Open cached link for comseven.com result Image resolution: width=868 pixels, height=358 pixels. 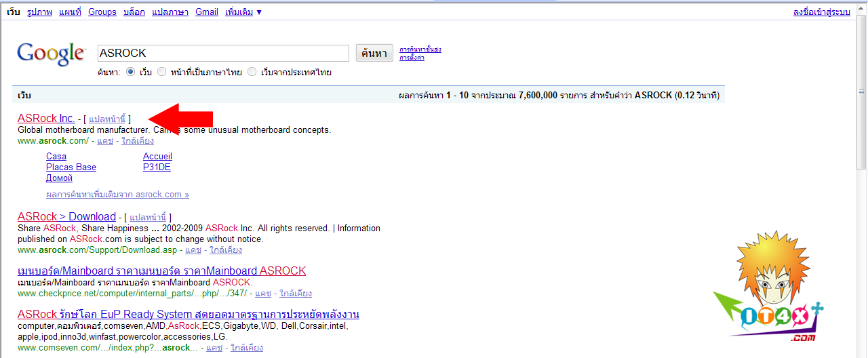point(214,348)
